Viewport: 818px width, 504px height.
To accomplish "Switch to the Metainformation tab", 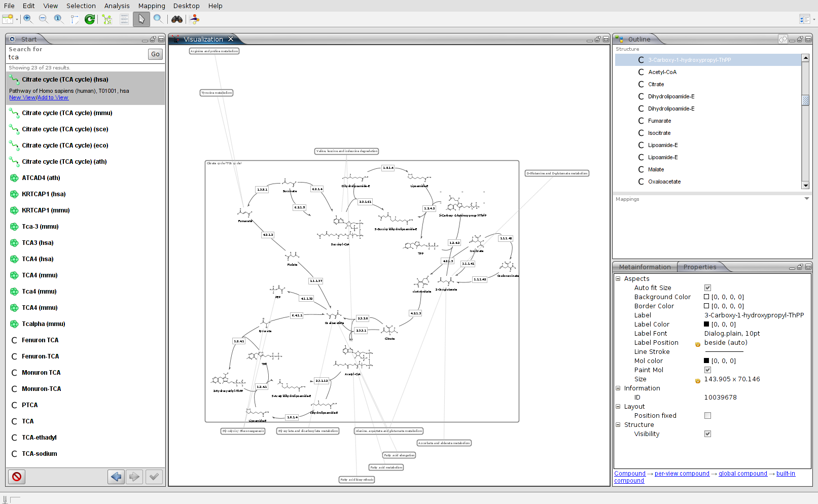I will 645,267.
